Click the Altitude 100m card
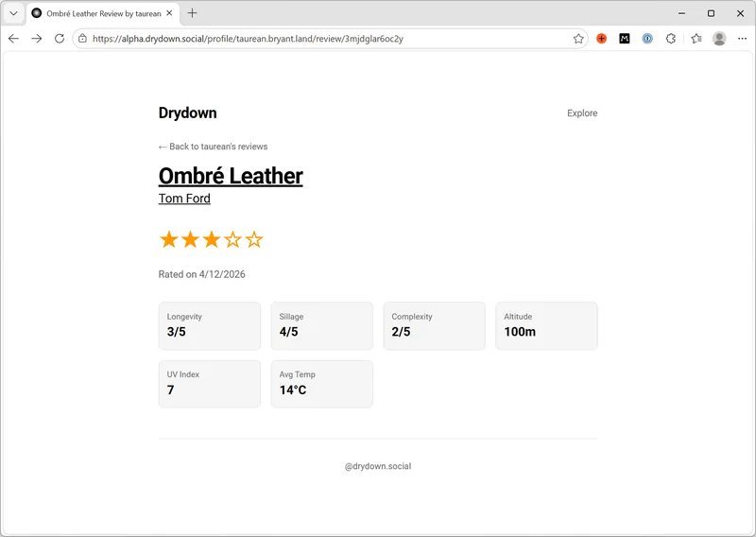 pos(546,326)
